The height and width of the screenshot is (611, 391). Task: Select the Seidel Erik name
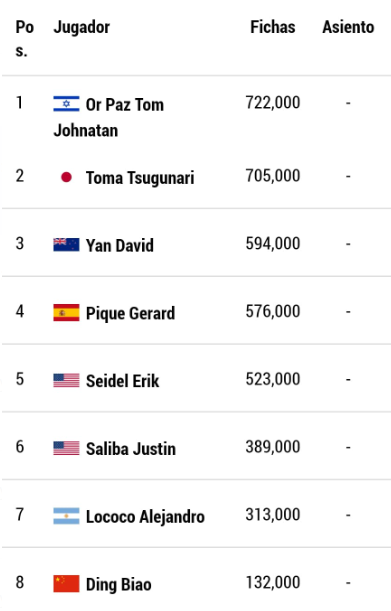point(122,381)
